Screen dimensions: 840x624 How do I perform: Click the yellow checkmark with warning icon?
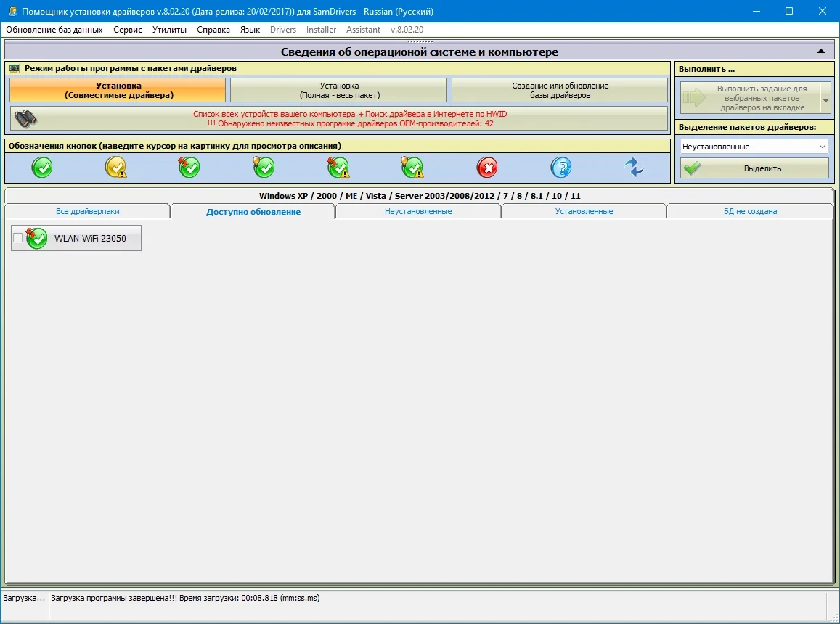tap(115, 168)
